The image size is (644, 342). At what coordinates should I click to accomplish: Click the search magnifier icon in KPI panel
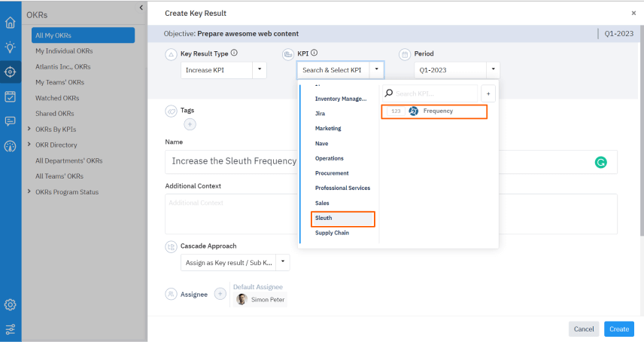pos(388,93)
